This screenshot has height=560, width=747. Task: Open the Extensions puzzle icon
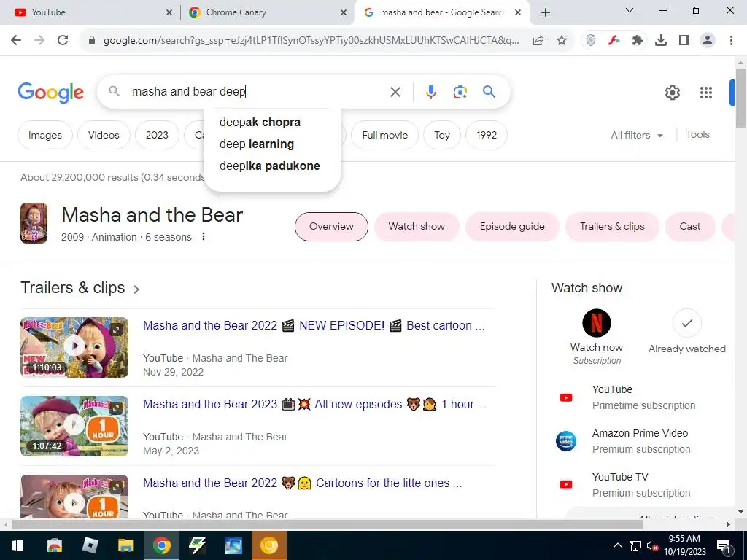coord(637,41)
